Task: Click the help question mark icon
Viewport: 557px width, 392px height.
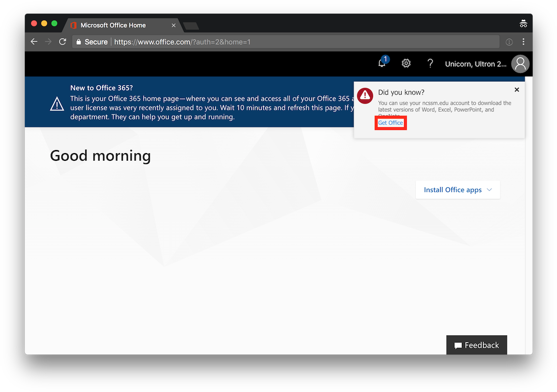Action: pos(430,63)
